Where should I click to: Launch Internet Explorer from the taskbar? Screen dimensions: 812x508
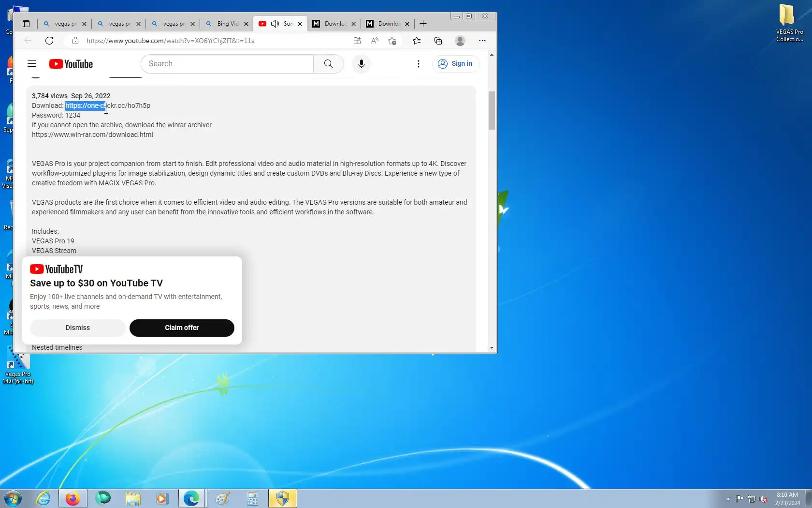43,498
